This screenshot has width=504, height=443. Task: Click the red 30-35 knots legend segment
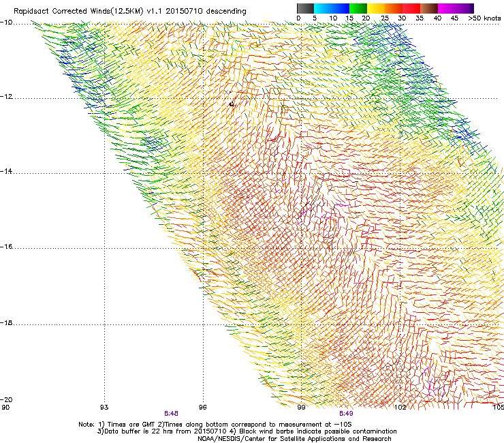click(x=411, y=8)
